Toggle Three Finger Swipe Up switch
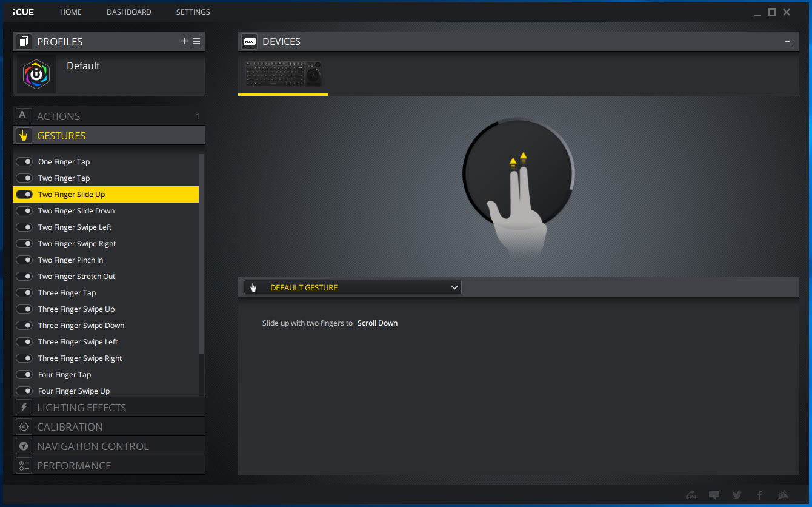The image size is (812, 507). click(x=24, y=309)
